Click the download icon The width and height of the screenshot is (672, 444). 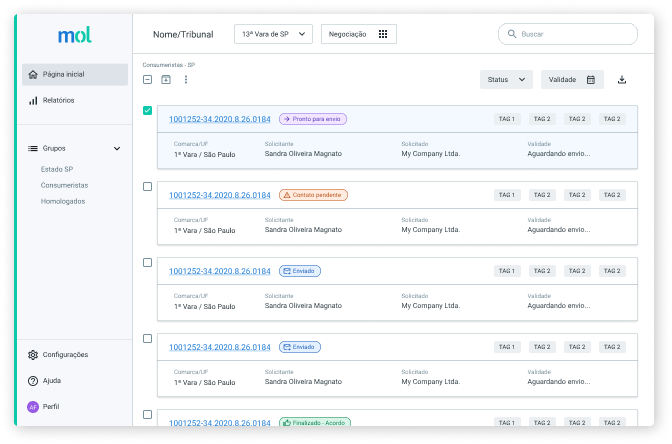pyautogui.click(x=622, y=80)
